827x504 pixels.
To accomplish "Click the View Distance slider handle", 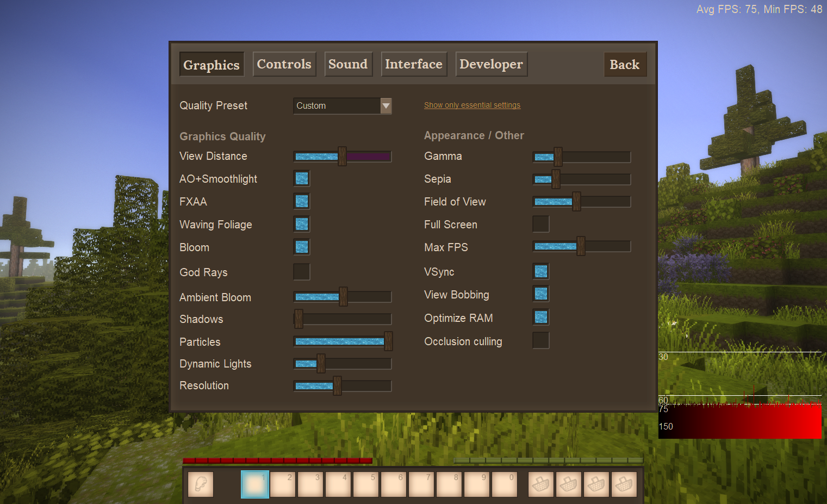I will coord(342,157).
